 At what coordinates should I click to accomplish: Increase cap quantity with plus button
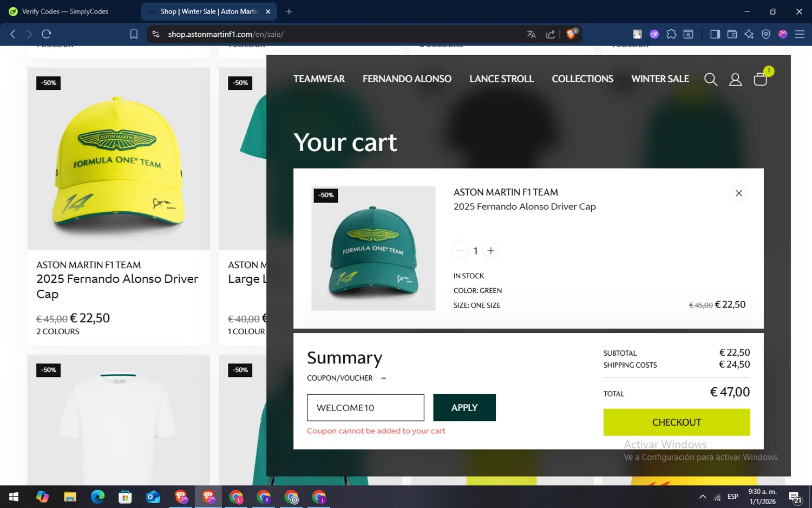click(491, 251)
